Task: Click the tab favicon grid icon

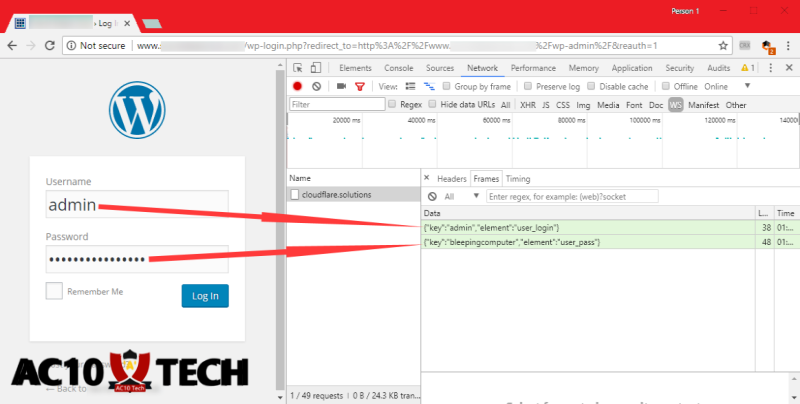Action: 20,23
